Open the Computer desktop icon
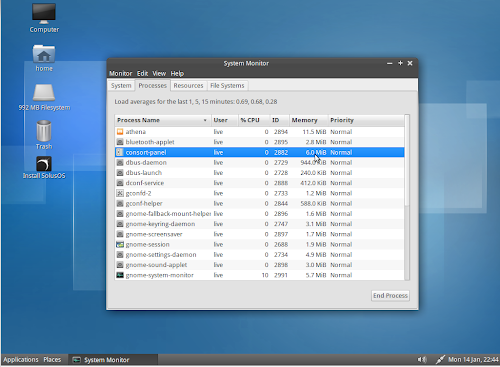 (x=44, y=13)
